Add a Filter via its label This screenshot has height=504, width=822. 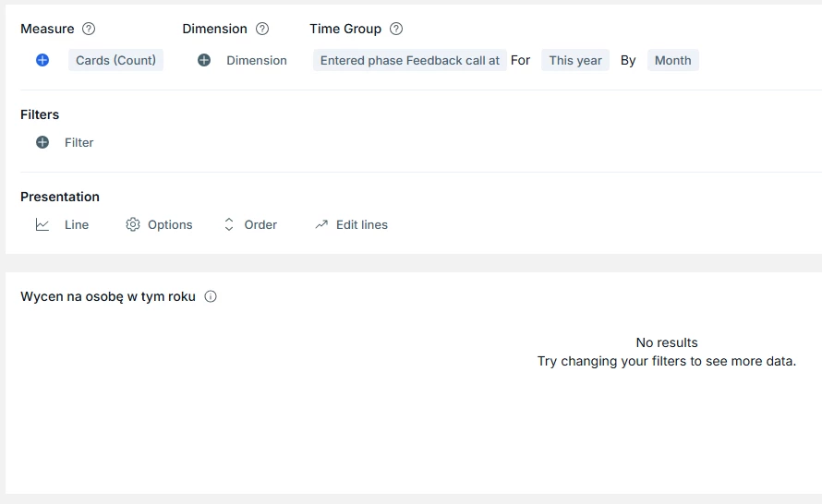pos(79,142)
